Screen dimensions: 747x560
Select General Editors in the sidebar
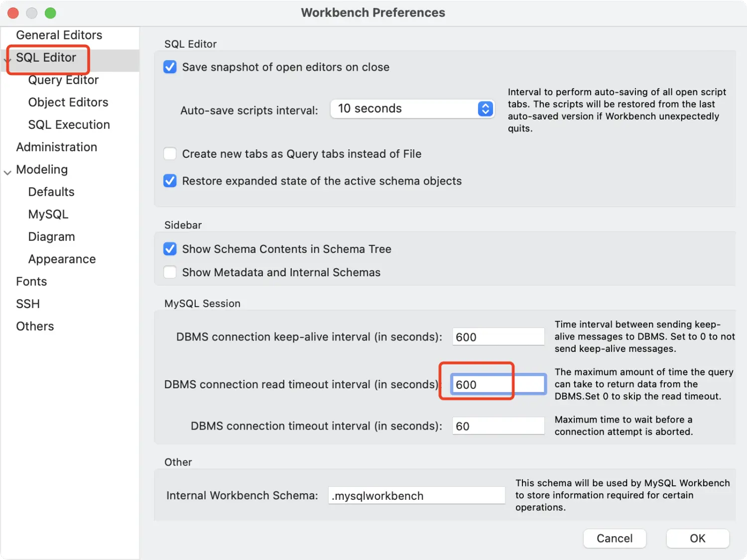click(59, 35)
